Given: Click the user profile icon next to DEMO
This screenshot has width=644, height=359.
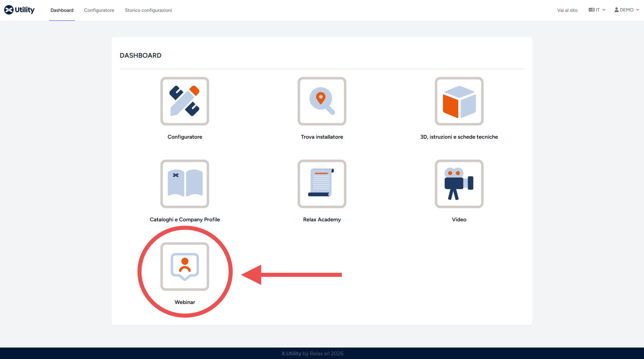Looking at the screenshot, I should point(616,10).
